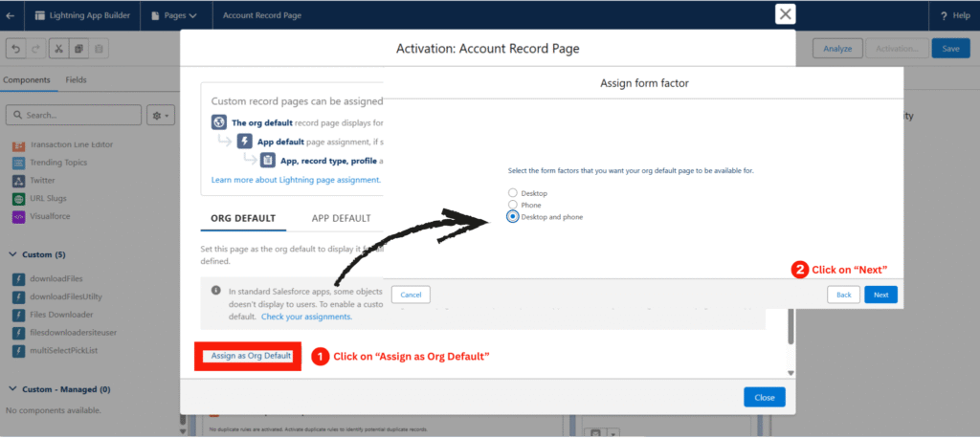The image size is (980, 438).
Task: Click the dialog scrollbar down arrow
Action: [791, 373]
